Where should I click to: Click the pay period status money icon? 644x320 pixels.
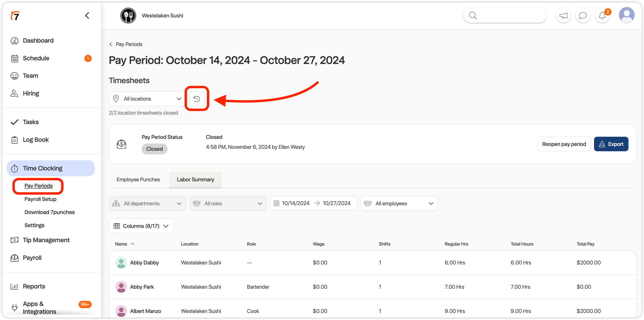click(x=121, y=144)
